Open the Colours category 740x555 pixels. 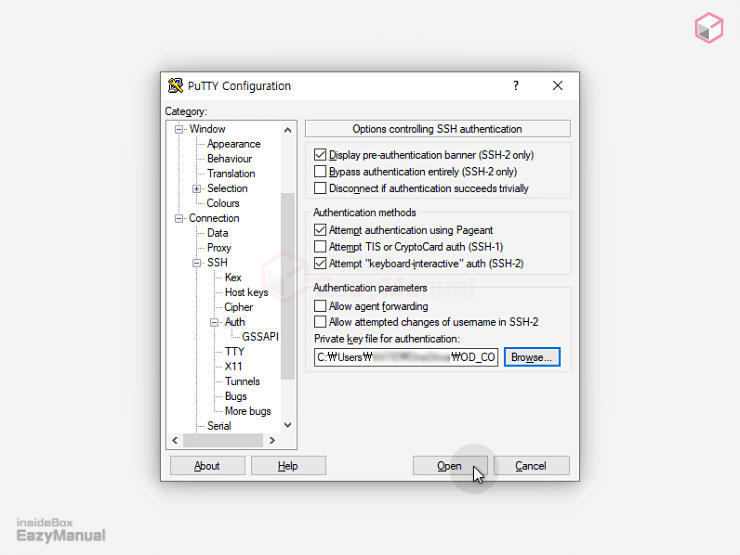tap(223, 203)
